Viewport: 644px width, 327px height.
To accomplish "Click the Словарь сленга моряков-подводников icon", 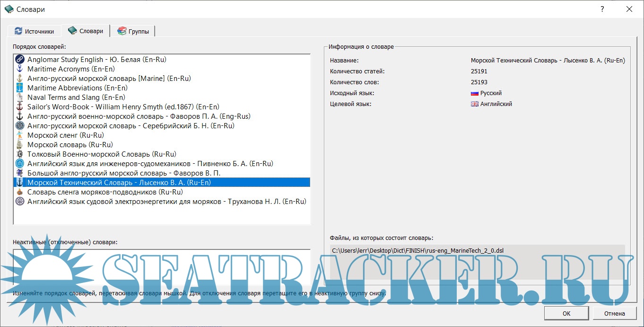I will tap(20, 192).
